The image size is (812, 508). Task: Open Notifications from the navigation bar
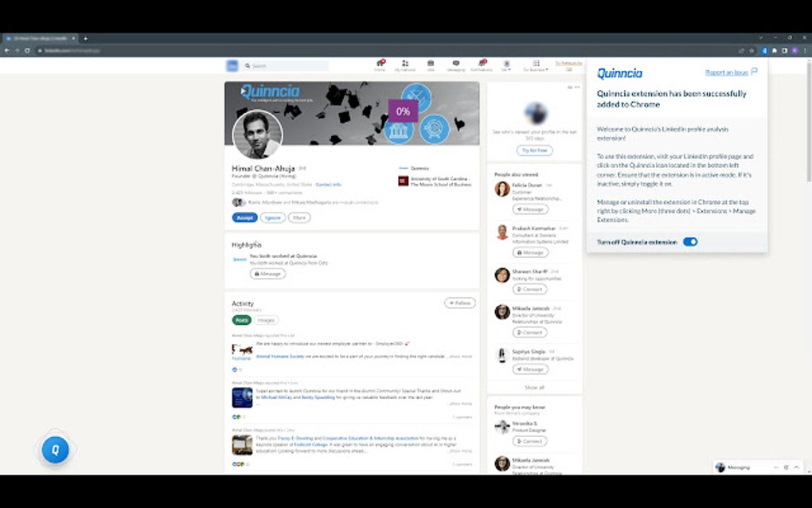481,64
